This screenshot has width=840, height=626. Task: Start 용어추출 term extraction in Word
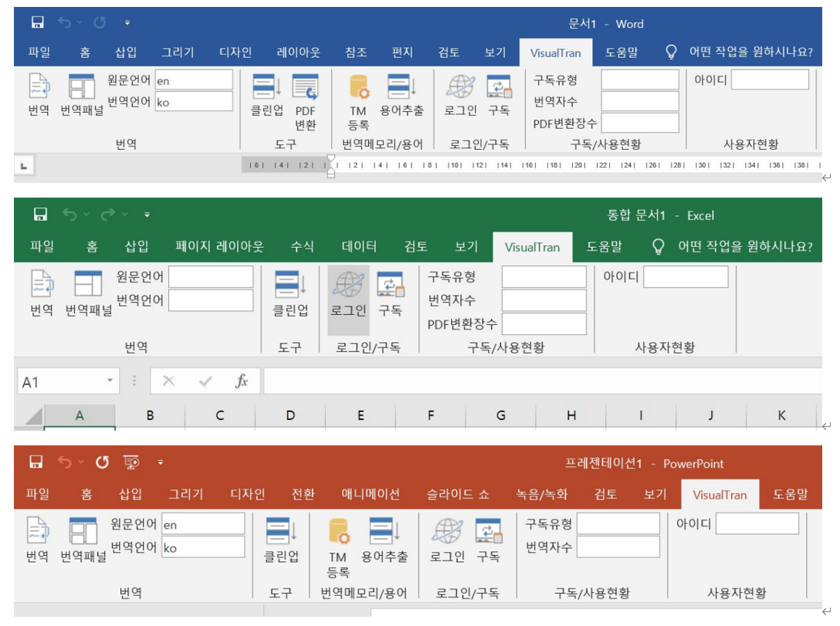401,95
